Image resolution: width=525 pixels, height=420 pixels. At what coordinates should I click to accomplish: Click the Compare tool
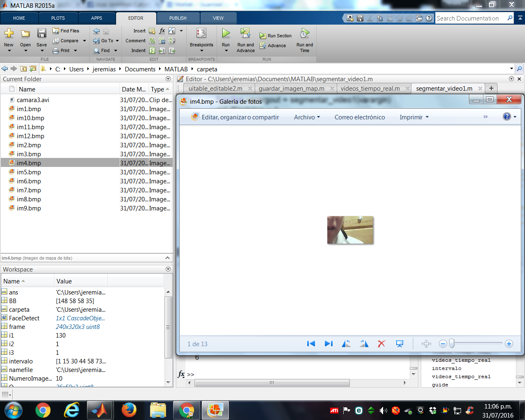click(x=66, y=41)
